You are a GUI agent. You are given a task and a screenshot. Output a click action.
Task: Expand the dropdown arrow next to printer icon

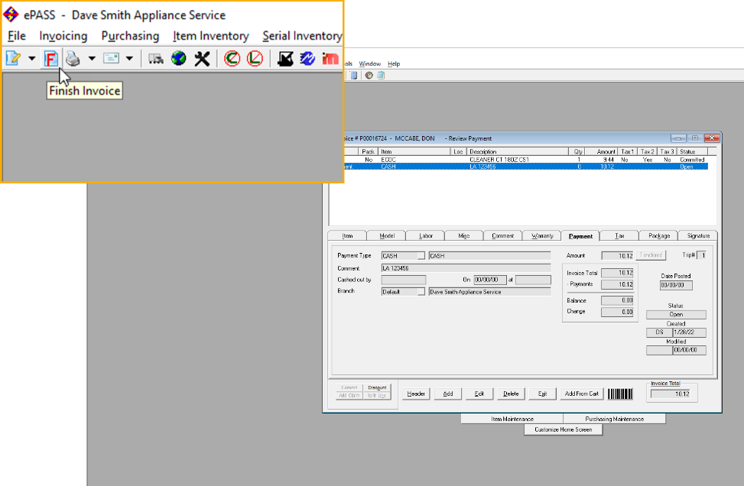pyautogui.click(x=92, y=59)
